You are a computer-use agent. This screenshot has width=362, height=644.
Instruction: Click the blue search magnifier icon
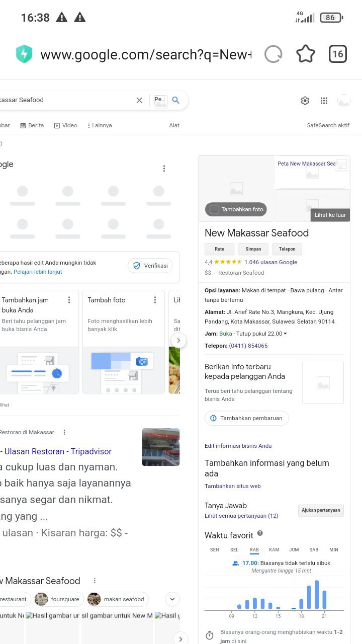175,100
